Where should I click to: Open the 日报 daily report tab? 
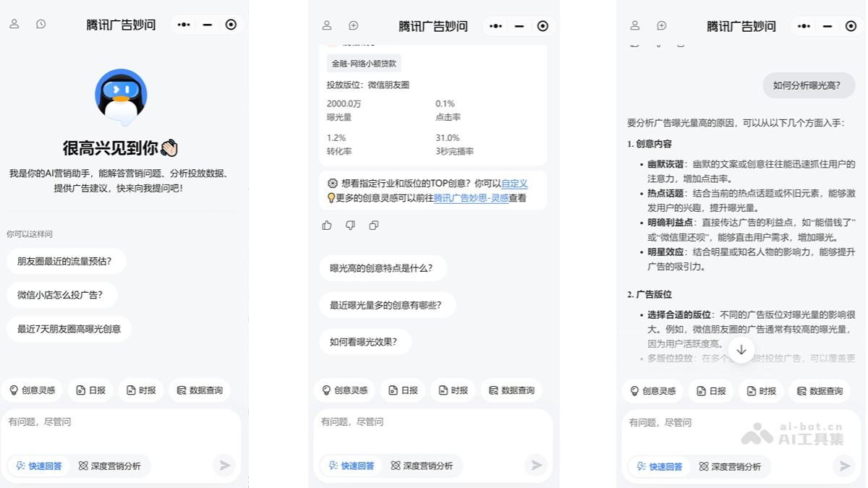[90, 390]
